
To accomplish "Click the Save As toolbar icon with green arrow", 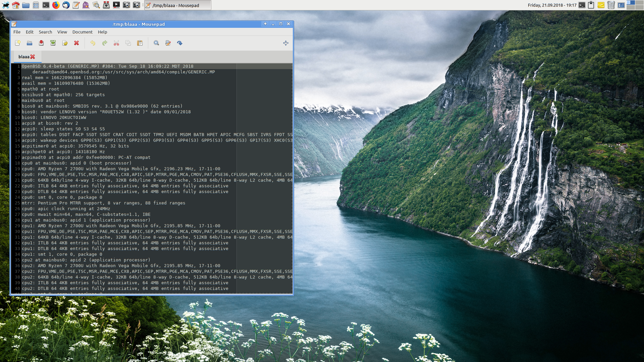I will [x=53, y=43].
